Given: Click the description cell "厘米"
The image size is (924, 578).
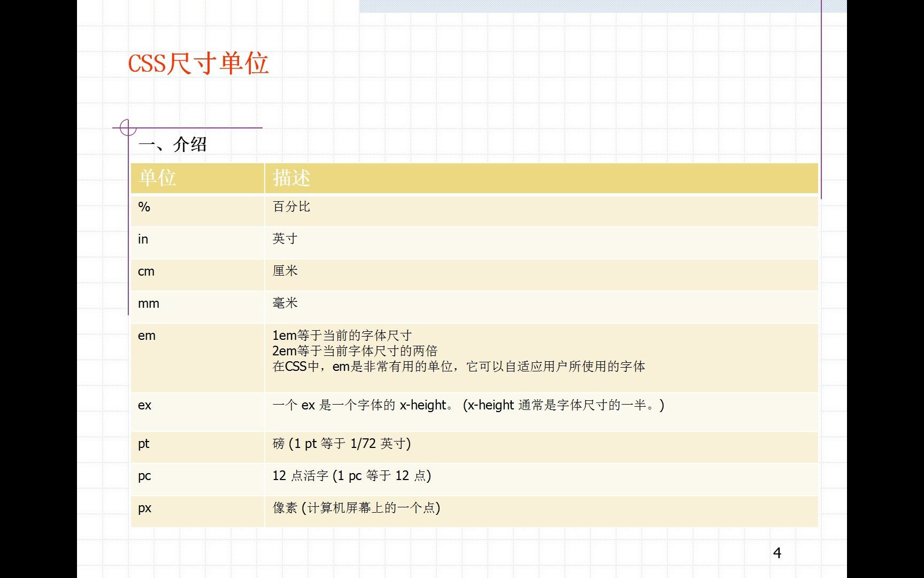Looking at the screenshot, I should coord(541,275).
